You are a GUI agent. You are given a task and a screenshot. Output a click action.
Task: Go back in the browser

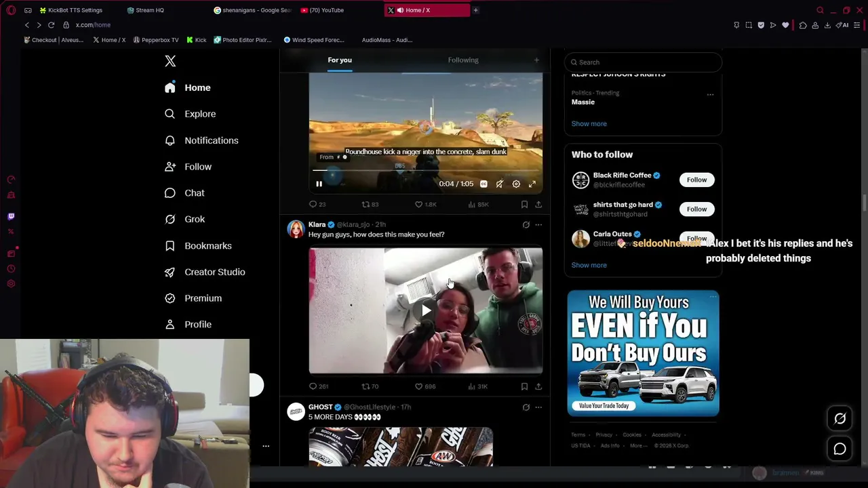[27, 25]
